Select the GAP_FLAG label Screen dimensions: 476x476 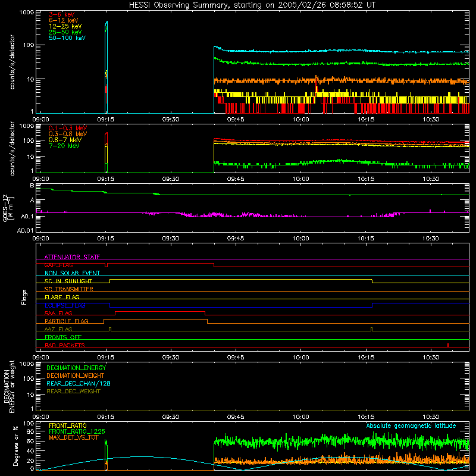point(58,265)
